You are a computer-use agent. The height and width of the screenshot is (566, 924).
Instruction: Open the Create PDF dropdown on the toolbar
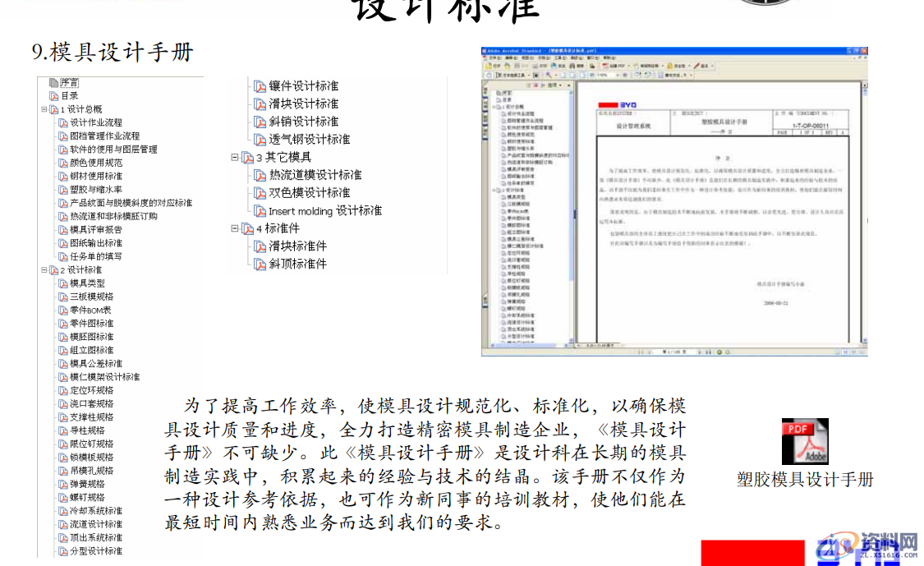coord(628,66)
